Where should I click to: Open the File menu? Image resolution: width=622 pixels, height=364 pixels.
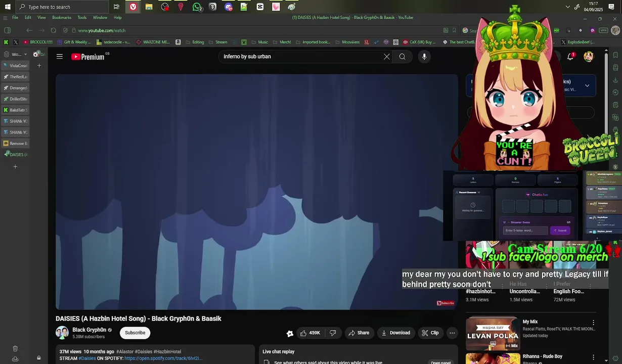(15, 18)
